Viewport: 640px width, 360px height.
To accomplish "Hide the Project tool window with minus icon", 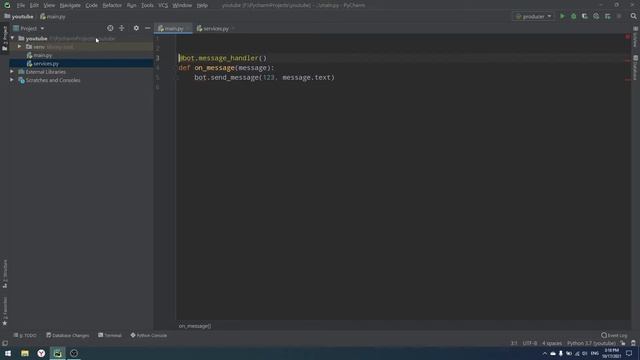I will [x=148, y=28].
